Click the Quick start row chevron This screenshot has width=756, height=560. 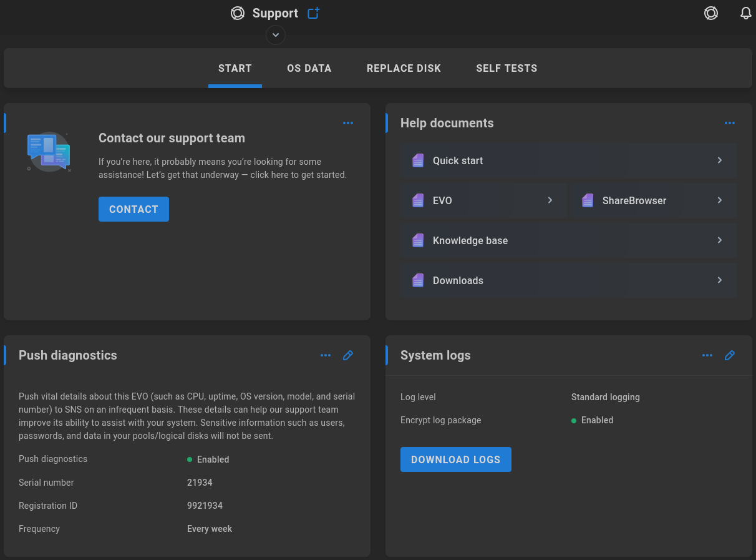coord(720,160)
